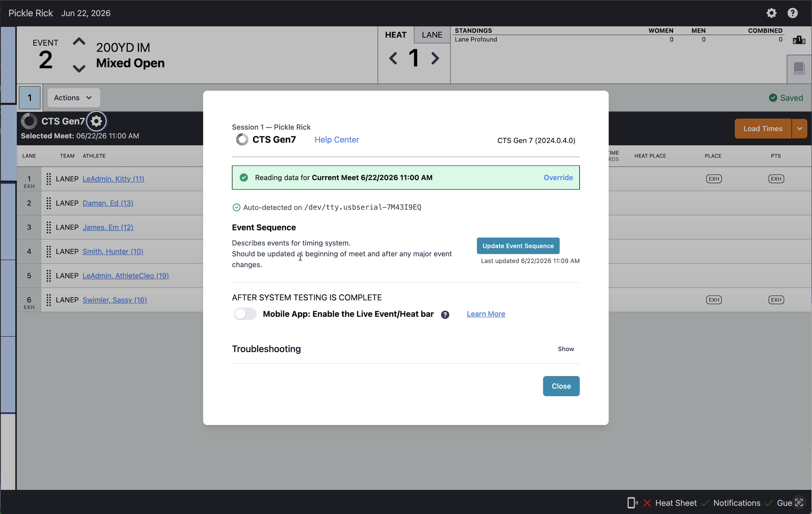Grab drag handle for lane 5
812x514 pixels.
[x=49, y=276]
